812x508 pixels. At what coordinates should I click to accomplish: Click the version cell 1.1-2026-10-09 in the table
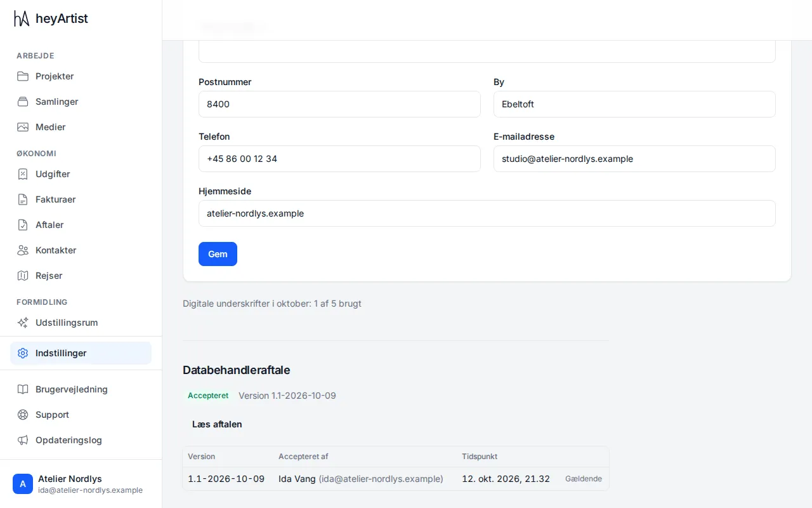point(226,479)
